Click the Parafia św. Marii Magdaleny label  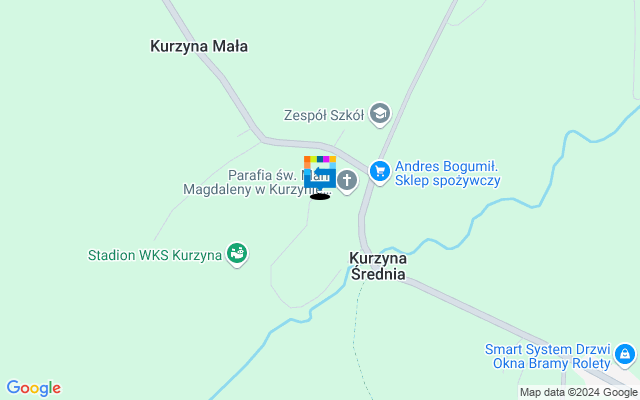coord(257,182)
